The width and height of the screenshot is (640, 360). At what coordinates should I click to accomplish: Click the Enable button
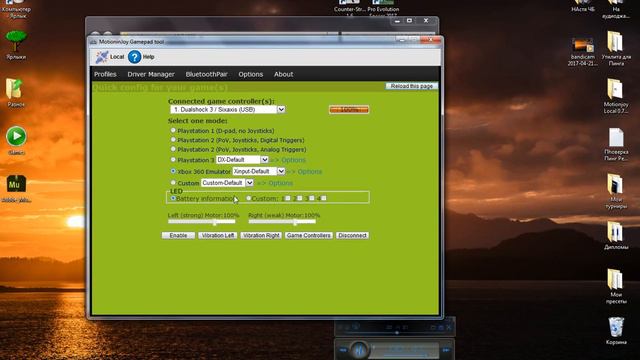coord(178,236)
